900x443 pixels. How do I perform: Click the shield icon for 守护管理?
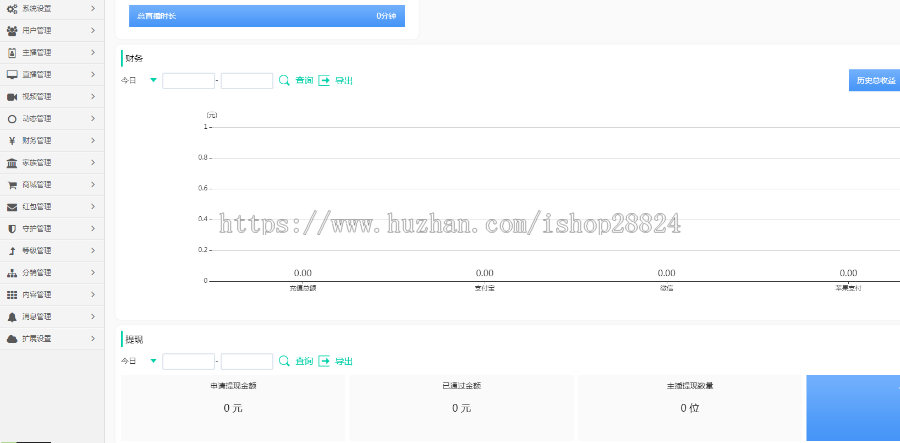12,228
